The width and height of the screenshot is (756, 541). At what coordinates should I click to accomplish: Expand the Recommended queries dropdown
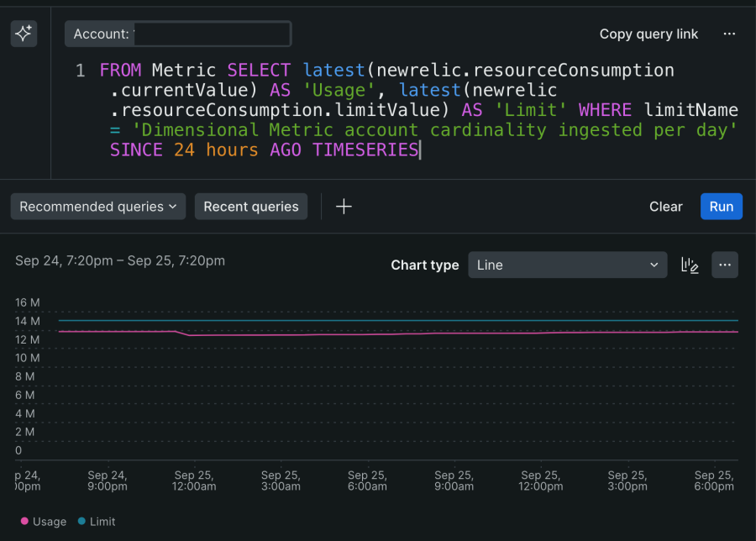(x=98, y=207)
